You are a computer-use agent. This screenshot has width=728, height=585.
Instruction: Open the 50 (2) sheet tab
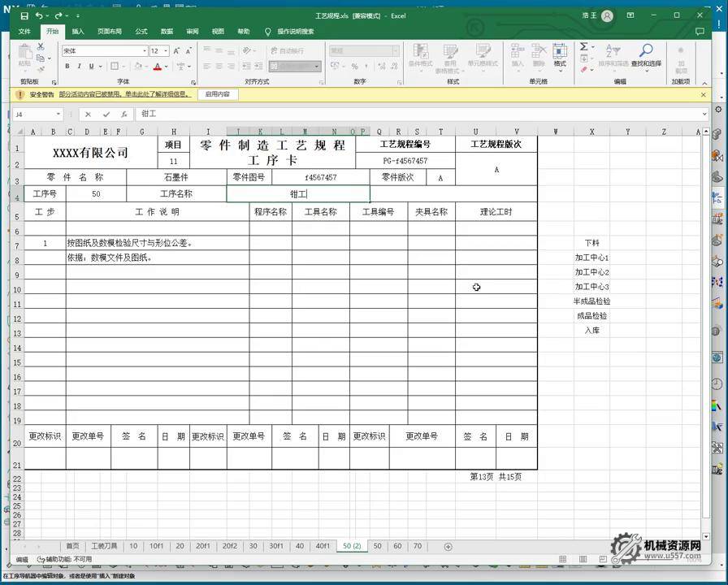pos(351,546)
